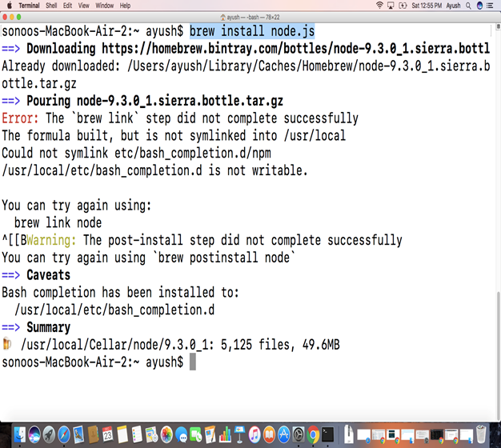The width and height of the screenshot is (501, 448).
Task: Click highlighted 'brew install node.js' command
Action: coord(252,32)
